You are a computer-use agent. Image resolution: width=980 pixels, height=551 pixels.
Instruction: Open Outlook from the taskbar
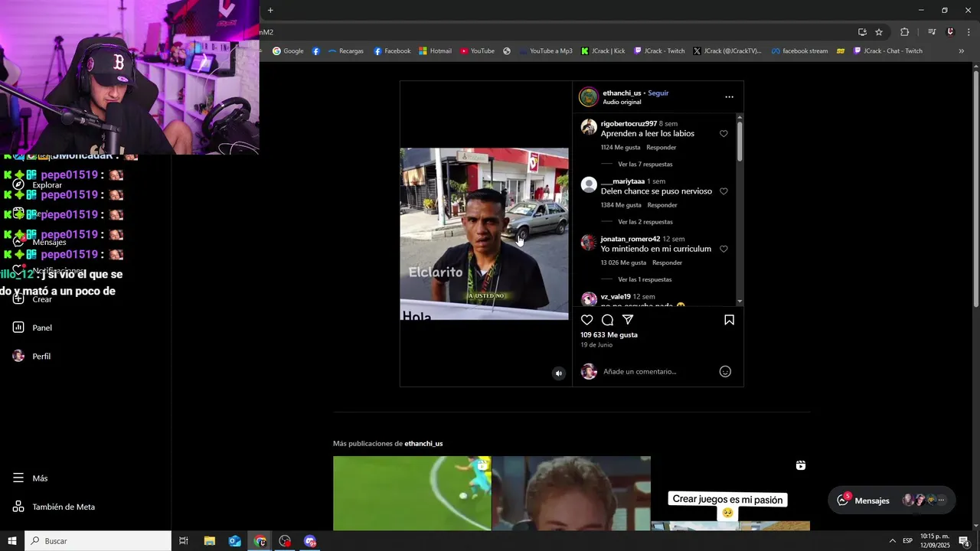(x=234, y=541)
